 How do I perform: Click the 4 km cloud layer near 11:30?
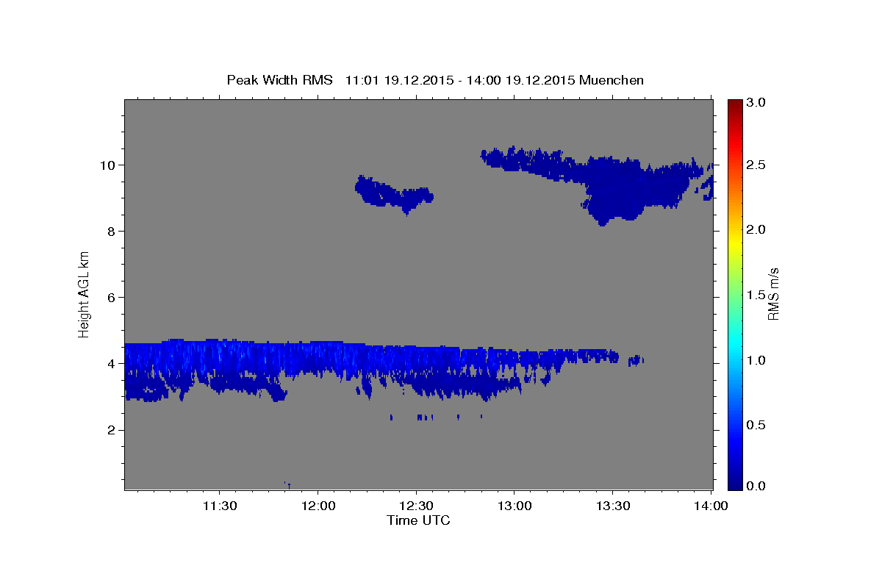click(x=220, y=358)
